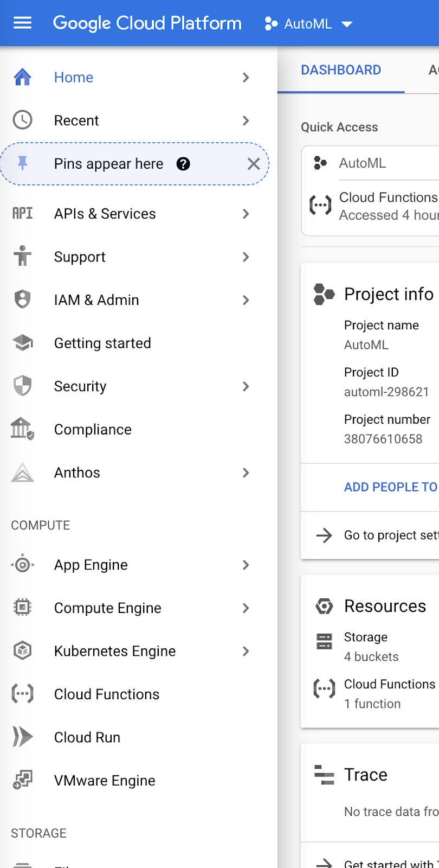The height and width of the screenshot is (868, 439).
Task: Click the STORAGE section header
Action: pos(38,833)
